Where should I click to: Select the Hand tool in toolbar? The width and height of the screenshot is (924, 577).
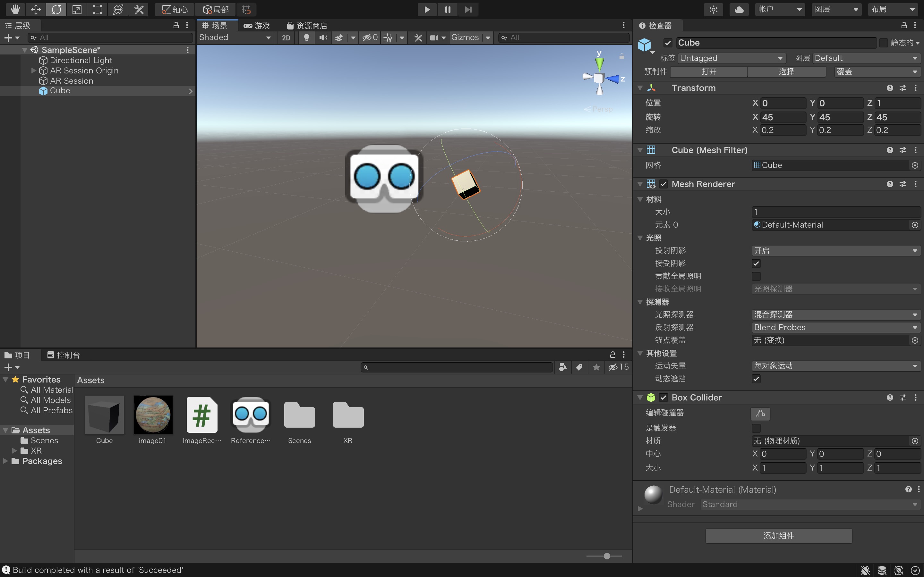tap(15, 10)
